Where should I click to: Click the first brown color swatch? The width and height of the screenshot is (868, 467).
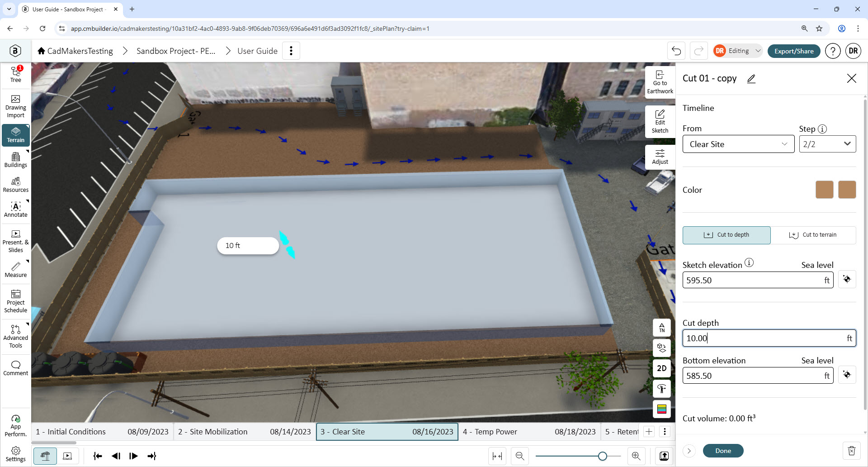pos(825,190)
